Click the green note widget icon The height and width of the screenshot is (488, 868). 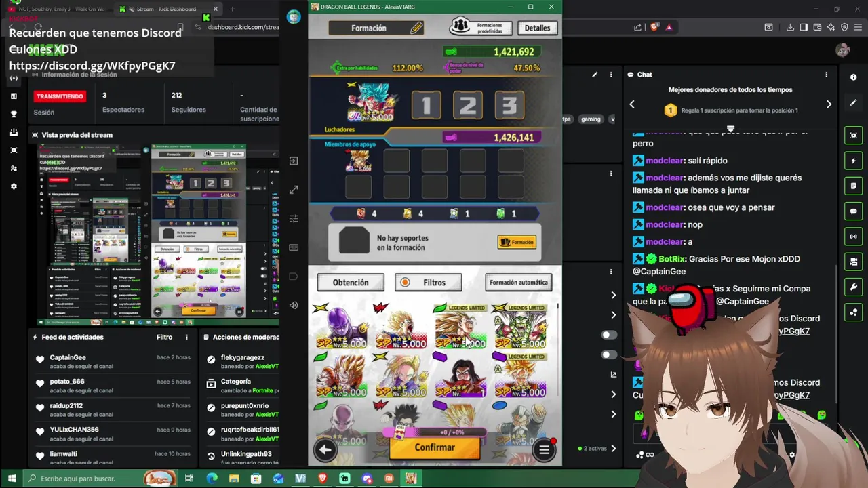tap(854, 186)
